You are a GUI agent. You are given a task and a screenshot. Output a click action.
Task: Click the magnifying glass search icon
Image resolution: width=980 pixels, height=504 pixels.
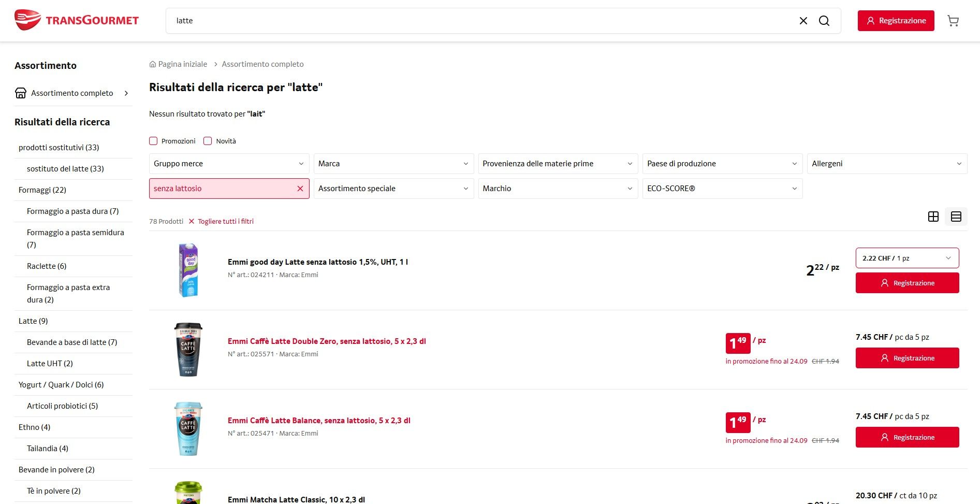(824, 21)
